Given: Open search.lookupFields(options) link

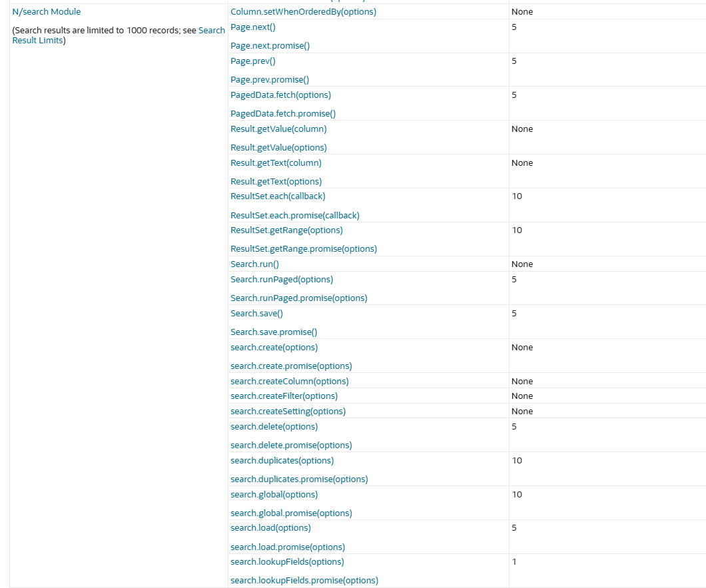Looking at the screenshot, I should click(287, 562).
